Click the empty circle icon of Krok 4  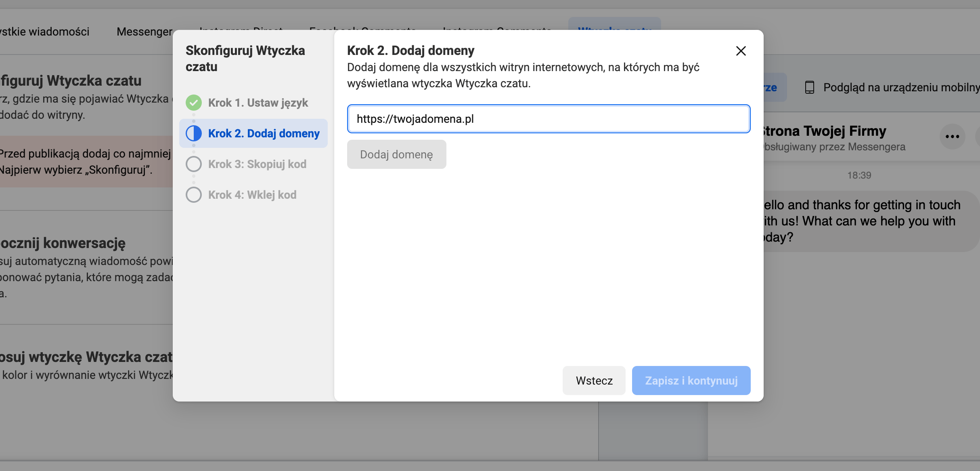[194, 195]
